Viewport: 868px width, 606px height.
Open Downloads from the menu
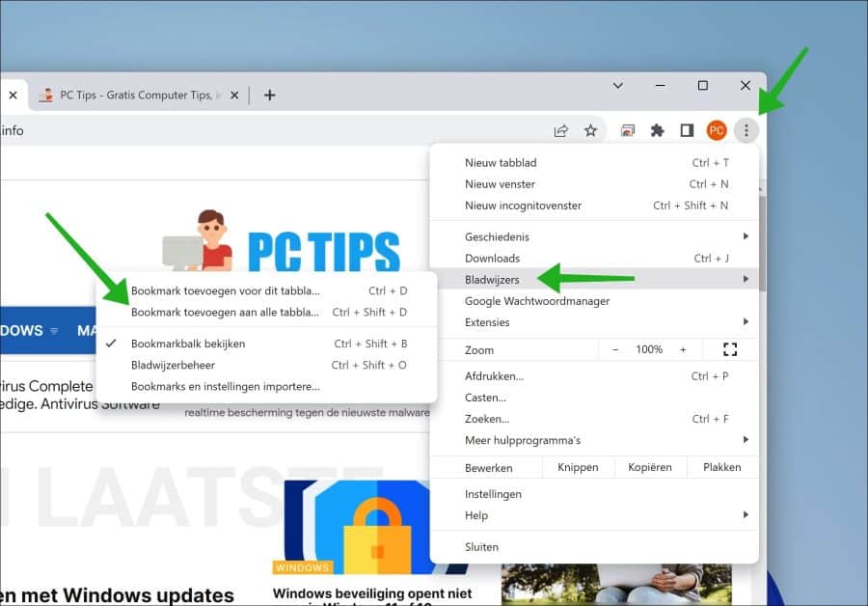[x=594, y=259]
